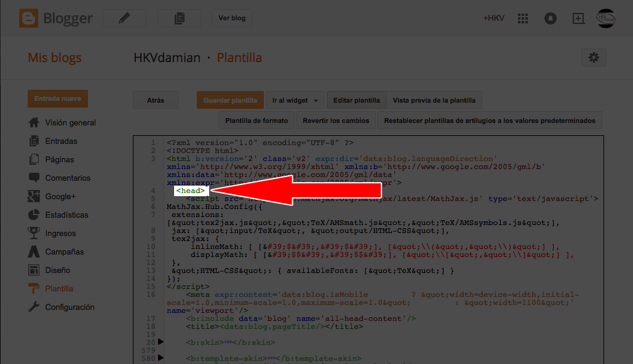Open the Google apps grid icon
Viewport: 633px width, 364px height.
[x=523, y=18]
